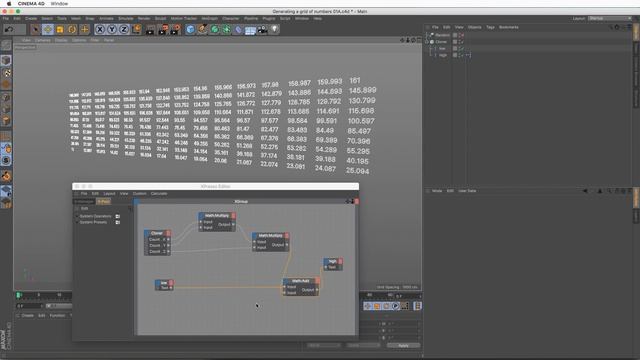Open the Apple menu
Image resolution: width=640 pixels, height=360 pixels.
tap(9, 4)
